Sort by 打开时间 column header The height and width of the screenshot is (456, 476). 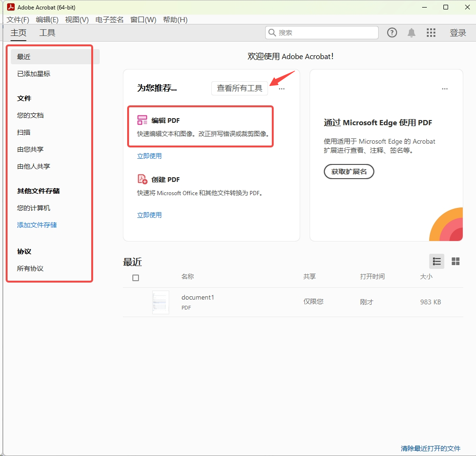(x=372, y=276)
